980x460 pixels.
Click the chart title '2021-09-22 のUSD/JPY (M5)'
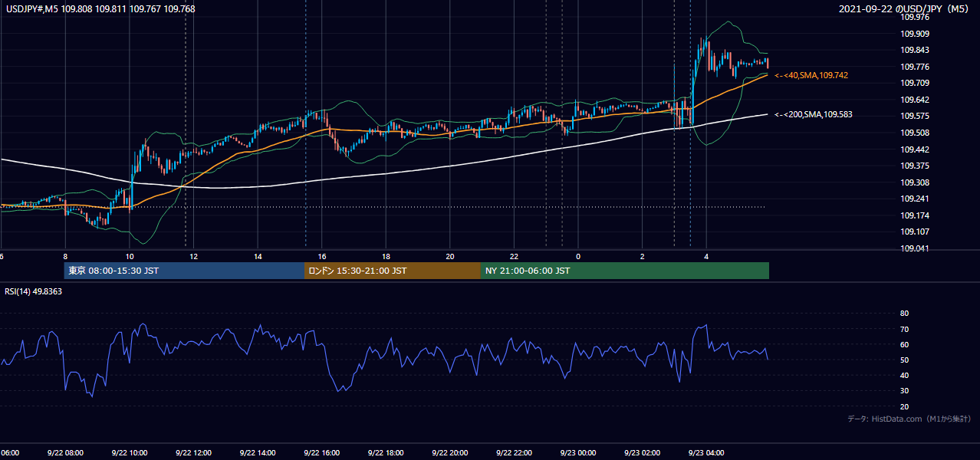pyautogui.click(x=906, y=9)
